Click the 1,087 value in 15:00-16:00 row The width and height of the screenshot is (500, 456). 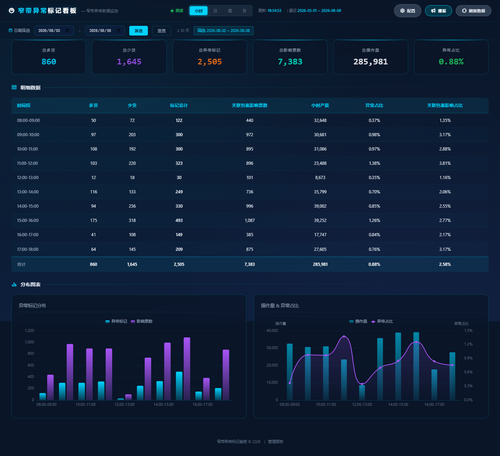point(250,221)
